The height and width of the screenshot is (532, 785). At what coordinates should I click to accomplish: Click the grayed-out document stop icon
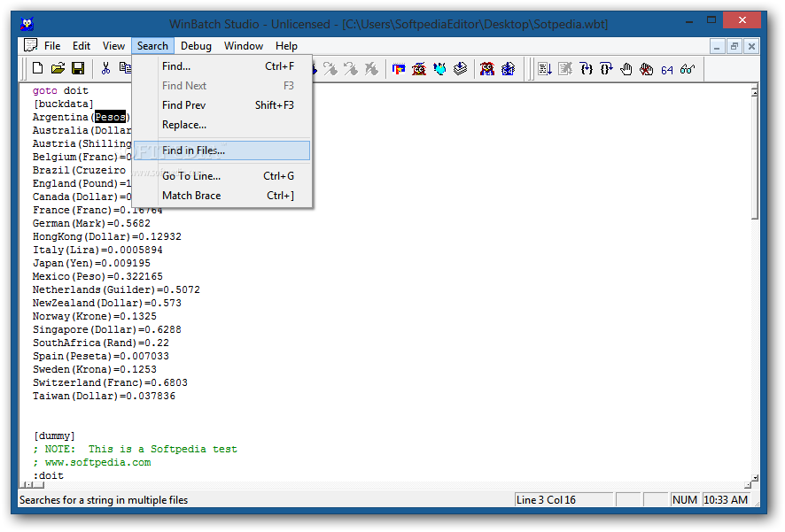[x=565, y=69]
